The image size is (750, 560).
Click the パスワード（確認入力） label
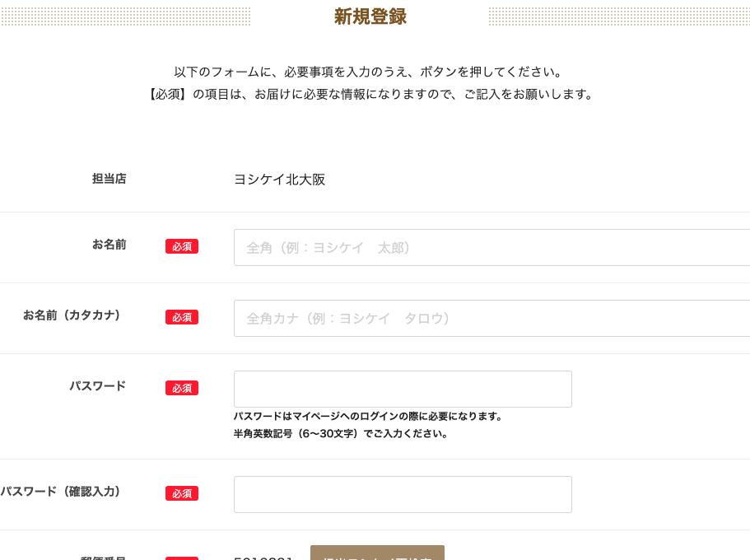pyautogui.click(x=63, y=492)
